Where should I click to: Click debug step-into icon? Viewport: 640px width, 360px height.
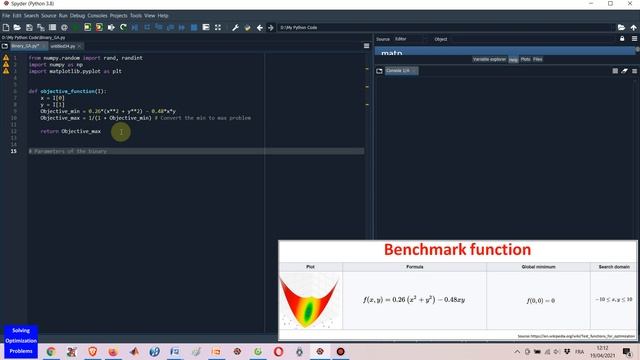pyautogui.click(x=158, y=27)
